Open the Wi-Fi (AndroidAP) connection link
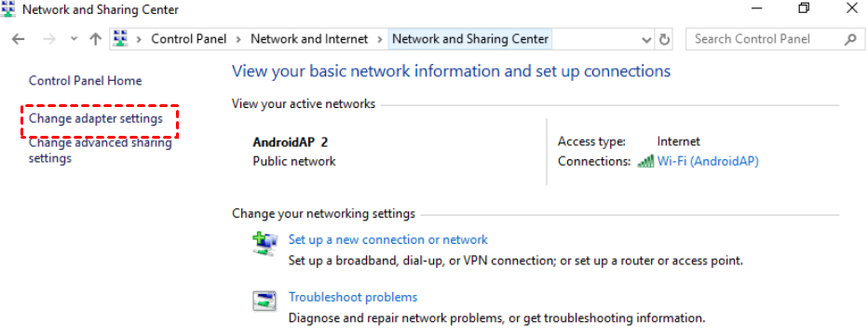Screen dimensions: 868x335 [708, 161]
